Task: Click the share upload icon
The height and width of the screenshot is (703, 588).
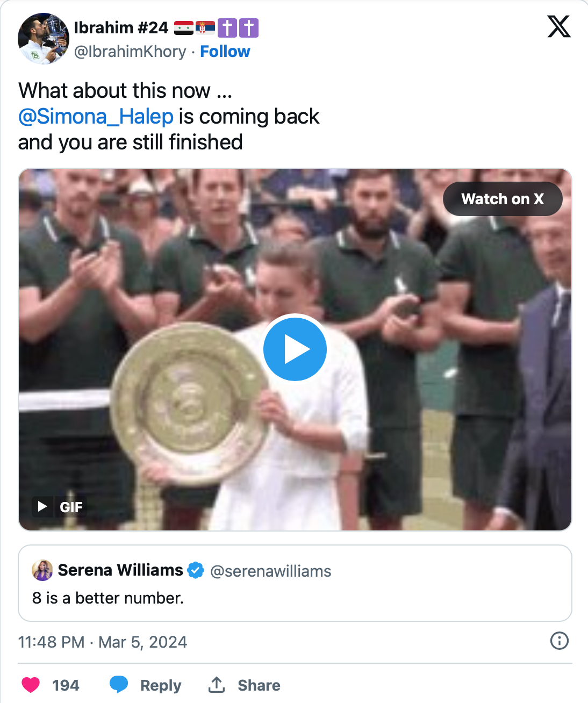Action: pyautogui.click(x=217, y=685)
